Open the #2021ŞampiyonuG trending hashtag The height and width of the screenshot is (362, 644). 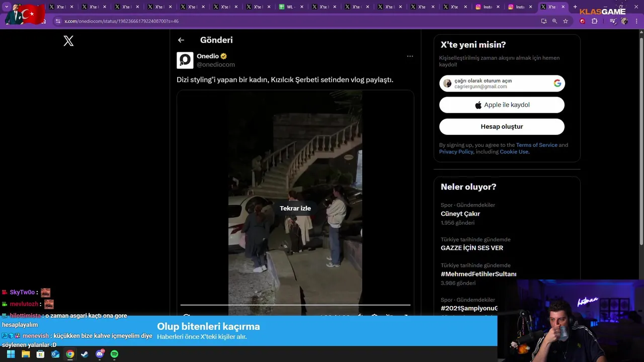[469, 308]
